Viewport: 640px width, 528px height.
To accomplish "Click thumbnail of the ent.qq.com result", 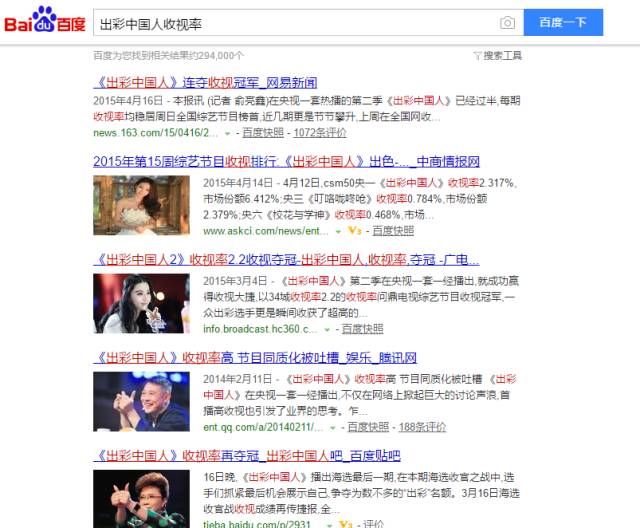I will click(141, 402).
